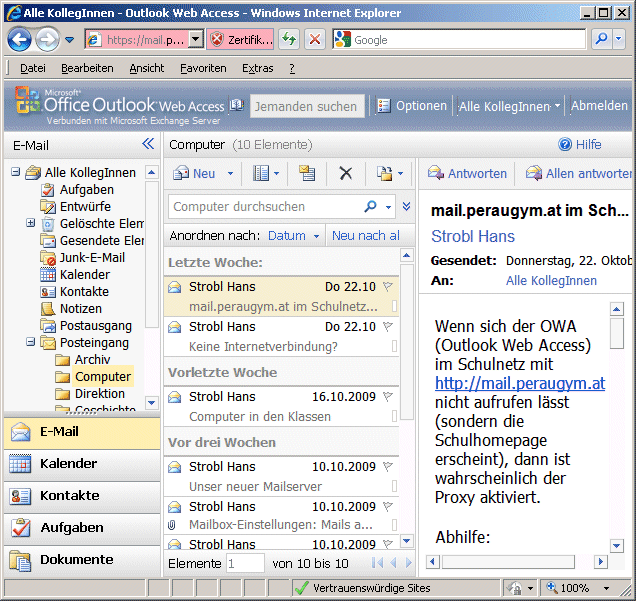Click the browser refresh icon
The image size is (636, 602).
pyautogui.click(x=289, y=40)
